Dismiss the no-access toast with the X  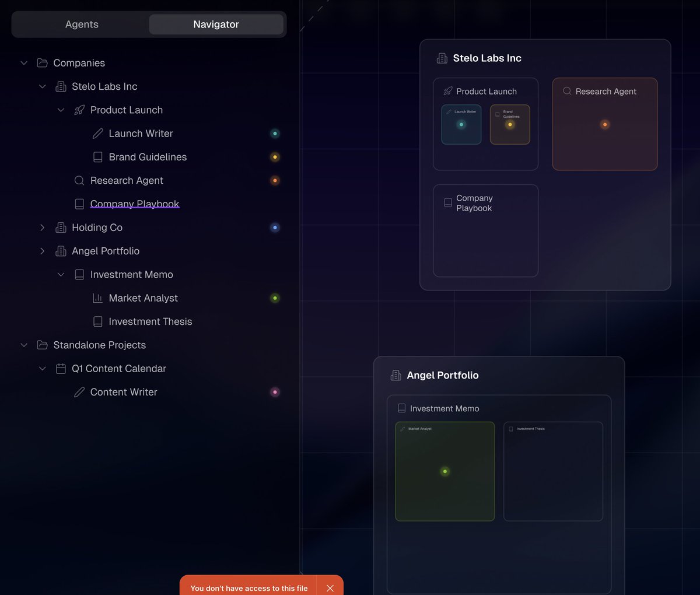330,588
